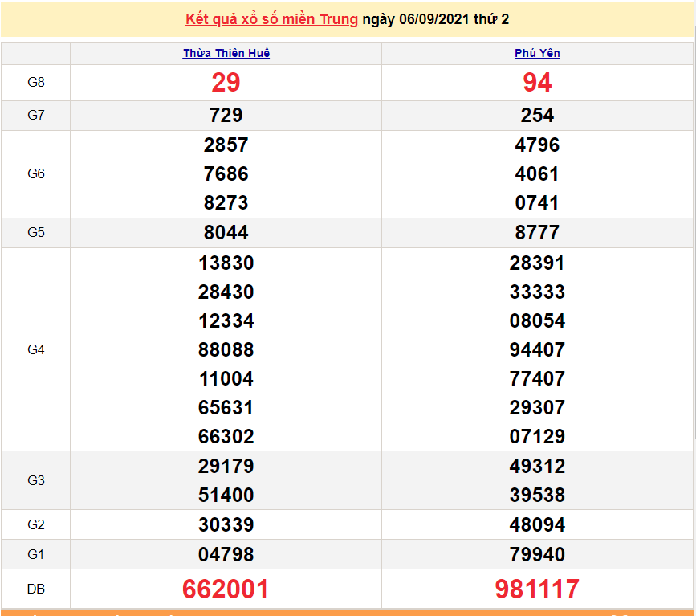The width and height of the screenshot is (696, 616).
Task: Select the G4 number 13830
Action: coord(226,263)
